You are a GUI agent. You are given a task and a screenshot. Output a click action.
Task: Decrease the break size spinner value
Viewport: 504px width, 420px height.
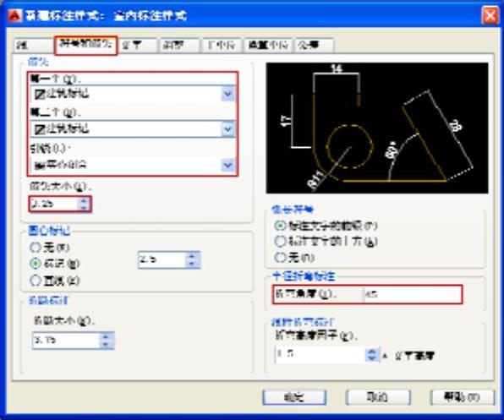(x=106, y=344)
